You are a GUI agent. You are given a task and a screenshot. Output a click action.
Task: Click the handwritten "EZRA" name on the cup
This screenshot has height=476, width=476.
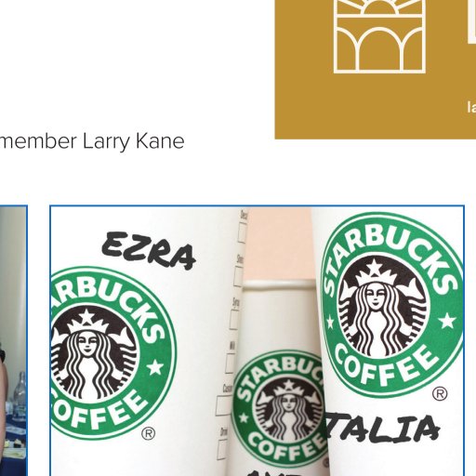[149, 250]
